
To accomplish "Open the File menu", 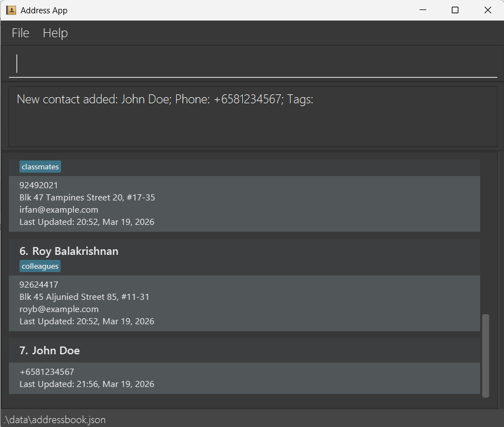I will pyautogui.click(x=21, y=33).
